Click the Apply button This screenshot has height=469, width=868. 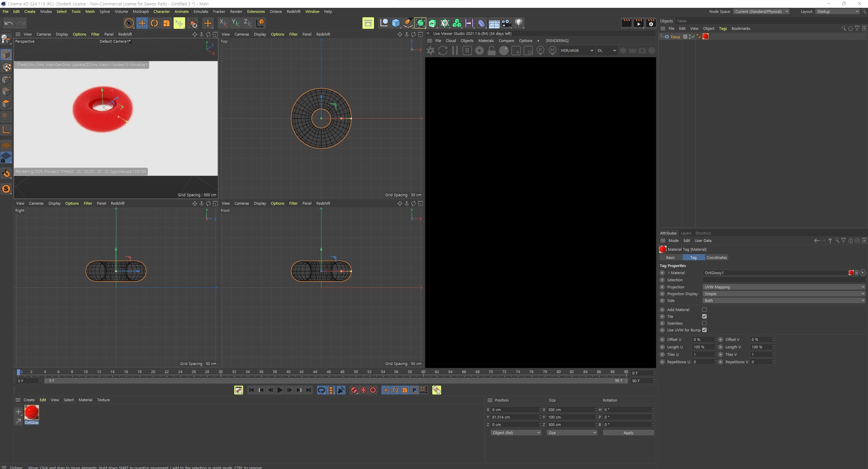(628, 432)
